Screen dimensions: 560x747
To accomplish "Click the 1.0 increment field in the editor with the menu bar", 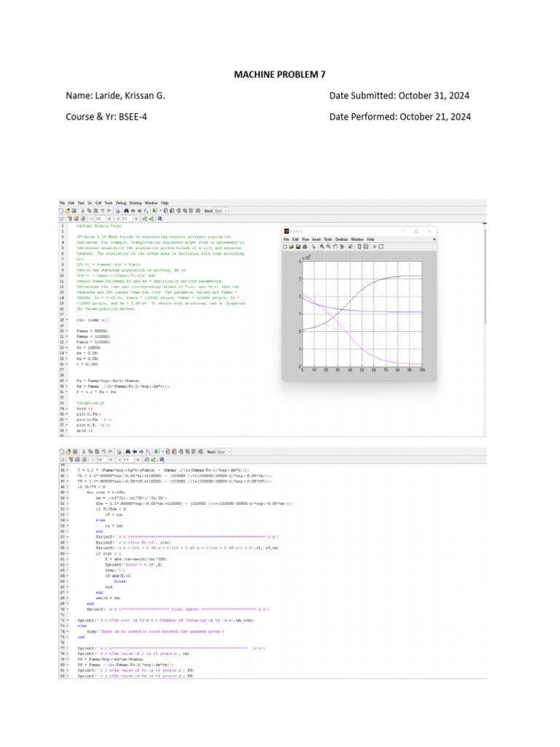I will coord(100,219).
